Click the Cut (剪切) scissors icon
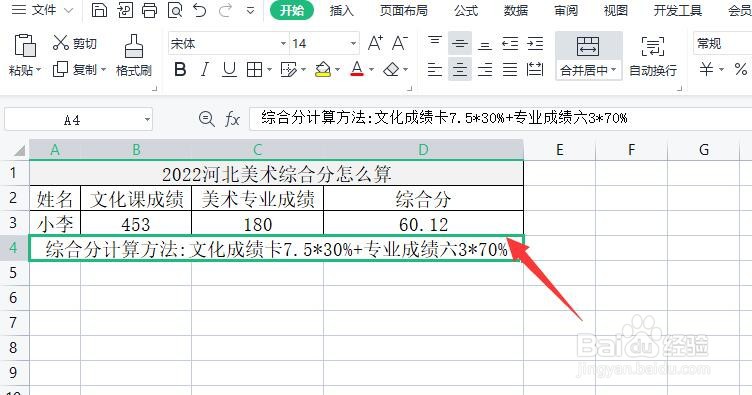Viewport: 752px width, 395px height. pos(61,43)
